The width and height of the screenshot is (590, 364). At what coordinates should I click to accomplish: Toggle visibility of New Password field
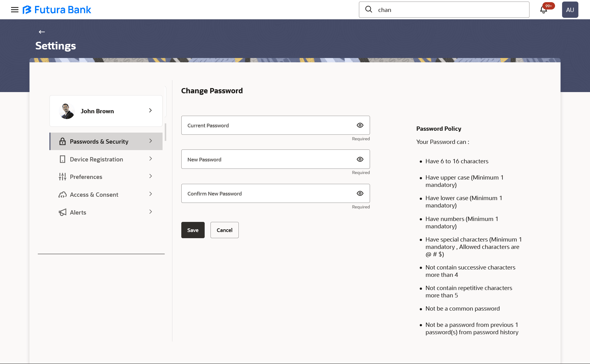tap(360, 159)
